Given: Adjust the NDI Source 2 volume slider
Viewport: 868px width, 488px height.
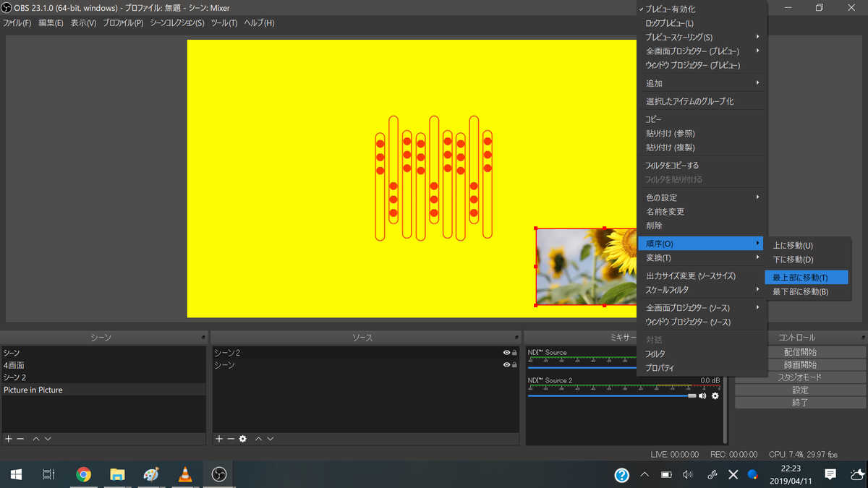Looking at the screenshot, I should [x=612, y=395].
